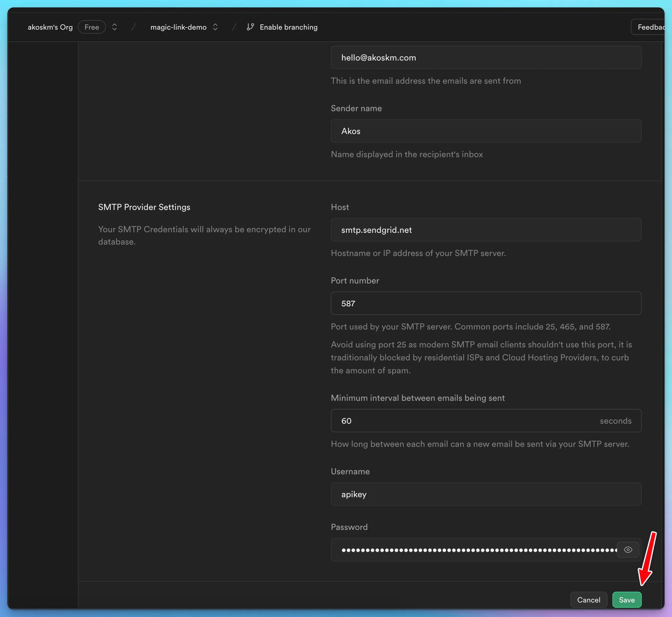Screen dimensions: 672x617
Task: Click the Username label
Action: (x=350, y=472)
